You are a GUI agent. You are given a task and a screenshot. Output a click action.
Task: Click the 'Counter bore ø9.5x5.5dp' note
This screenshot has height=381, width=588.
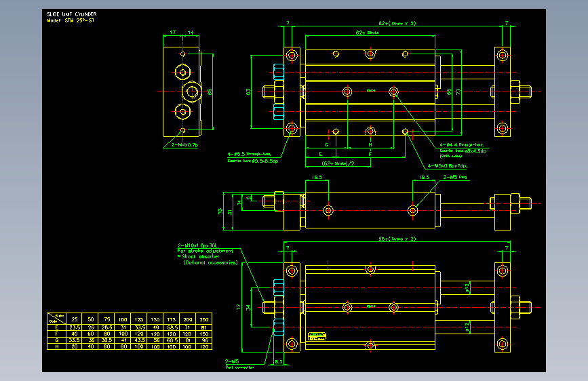point(253,161)
